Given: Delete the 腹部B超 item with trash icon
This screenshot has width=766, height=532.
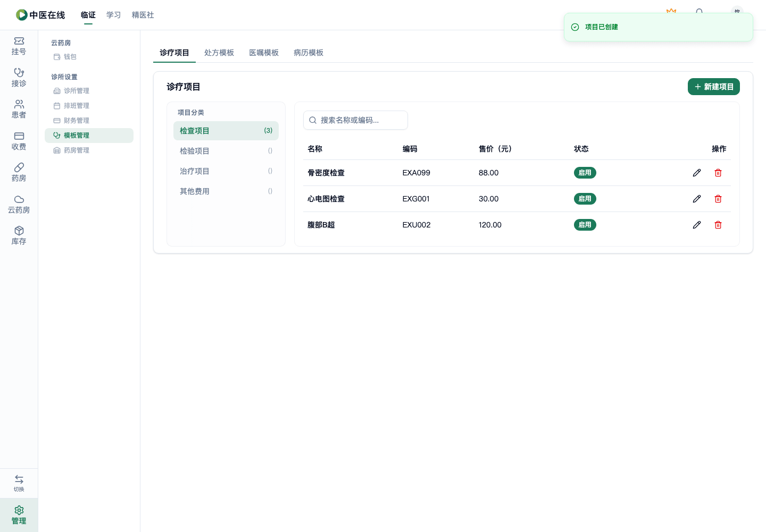Looking at the screenshot, I should click(x=718, y=225).
